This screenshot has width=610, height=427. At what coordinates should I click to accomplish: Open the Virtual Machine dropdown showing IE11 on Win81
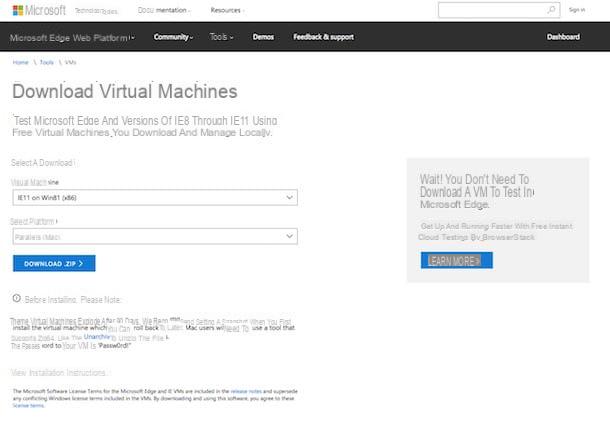tap(155, 198)
